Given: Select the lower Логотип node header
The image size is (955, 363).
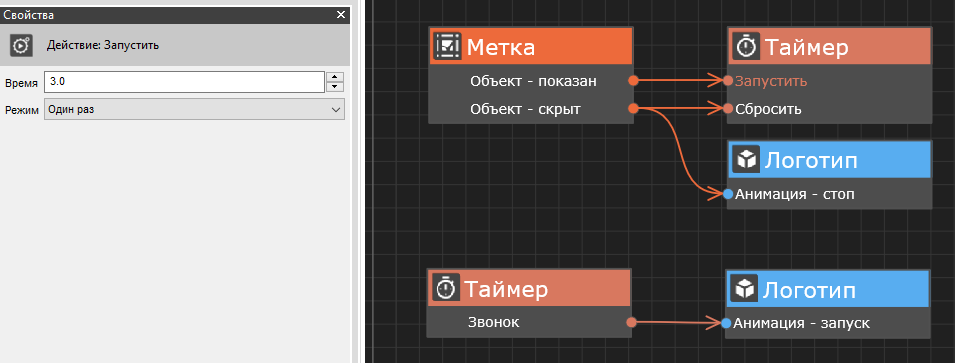Looking at the screenshot, I should (x=828, y=288).
